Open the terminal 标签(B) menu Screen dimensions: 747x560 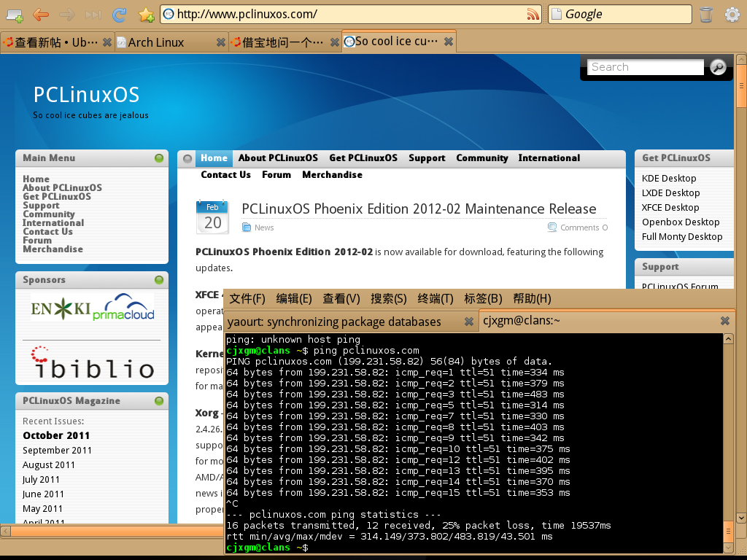click(x=483, y=298)
